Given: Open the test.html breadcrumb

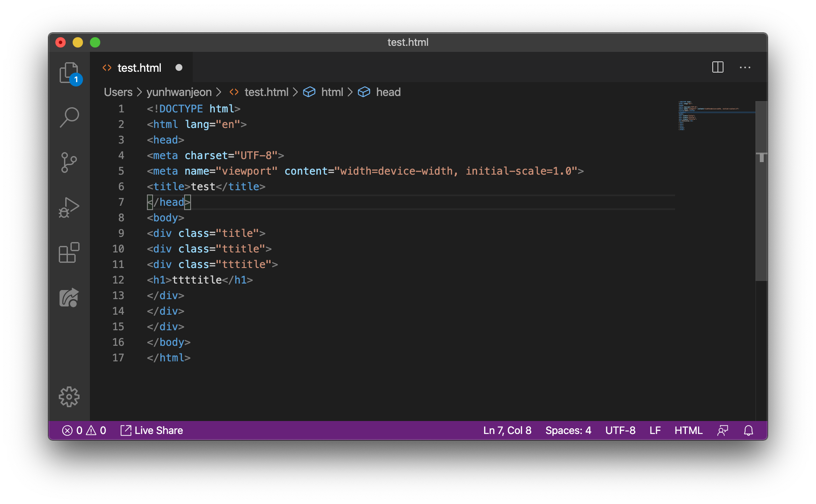Looking at the screenshot, I should [x=259, y=92].
